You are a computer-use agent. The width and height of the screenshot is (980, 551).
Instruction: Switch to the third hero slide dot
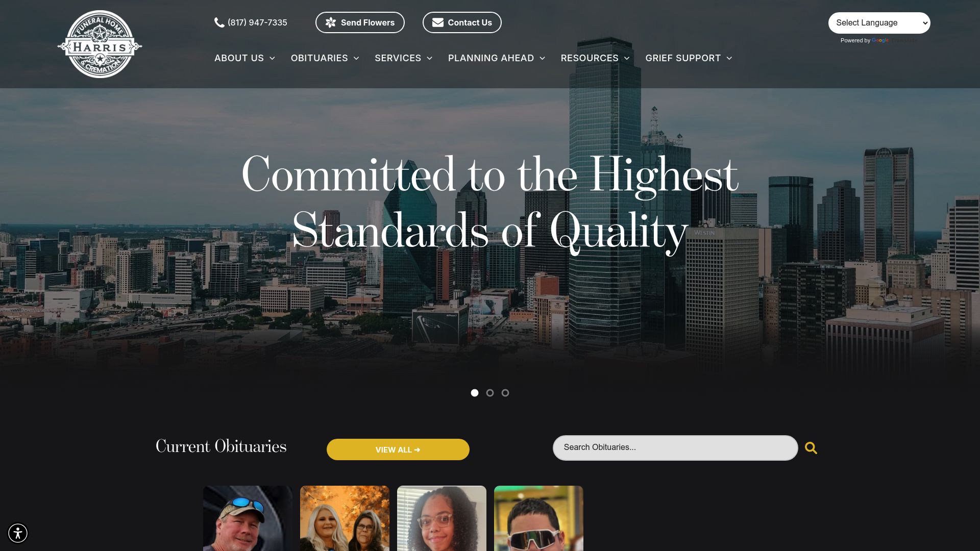pos(505,393)
